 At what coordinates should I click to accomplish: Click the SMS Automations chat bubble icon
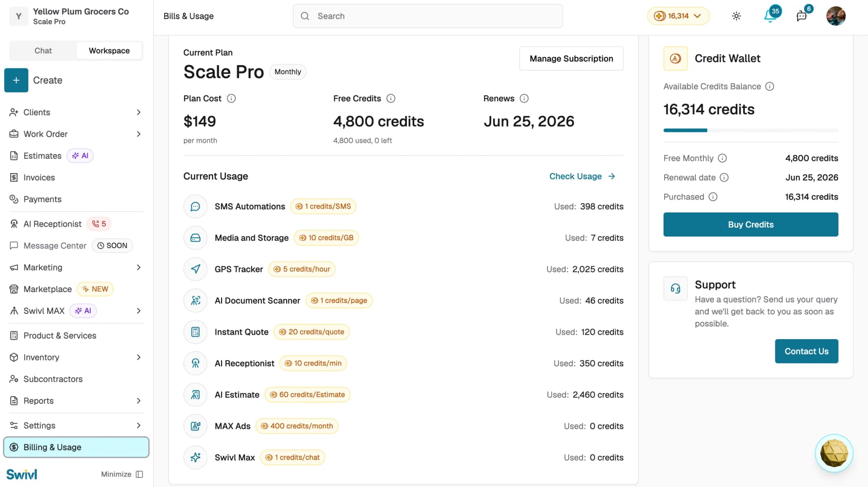coord(195,207)
